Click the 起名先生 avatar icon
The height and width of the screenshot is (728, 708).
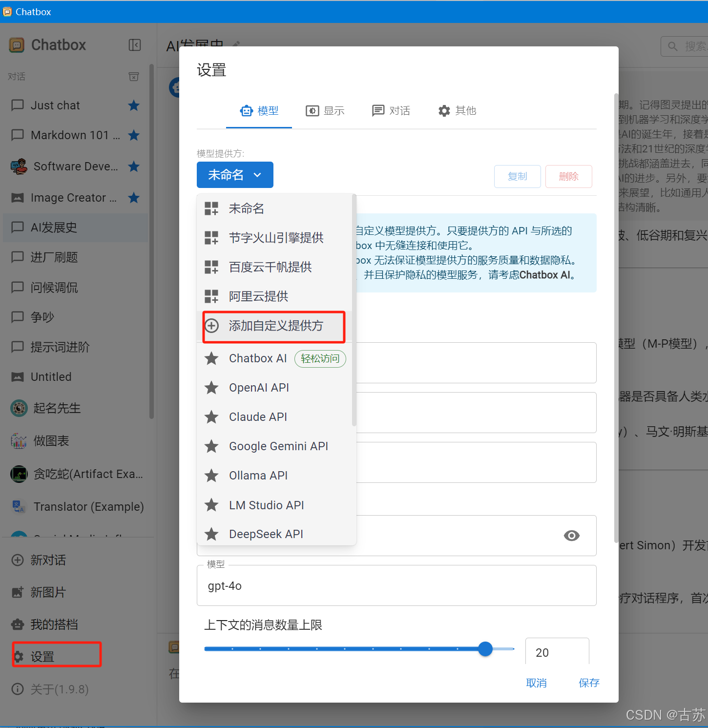19,408
